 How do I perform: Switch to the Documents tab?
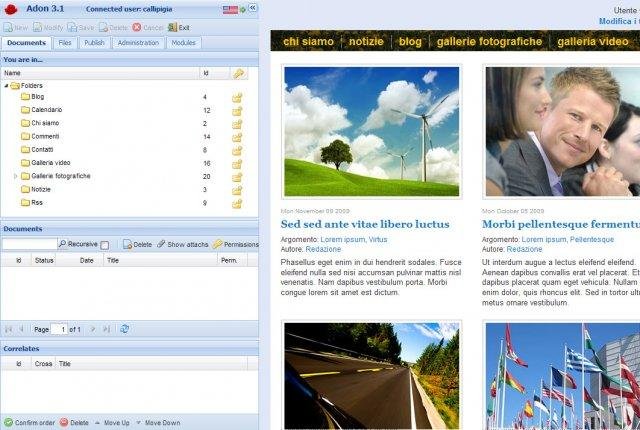[x=27, y=43]
